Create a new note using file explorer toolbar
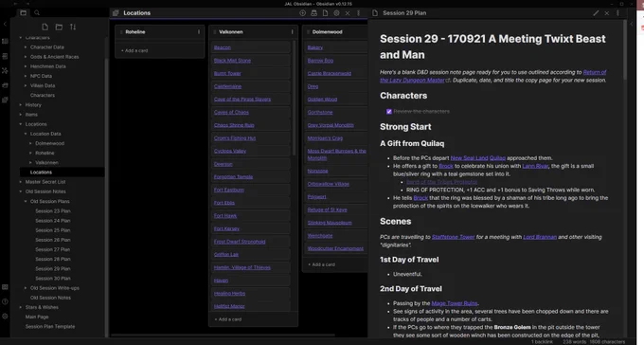This screenshot has width=644, height=345. (x=45, y=27)
